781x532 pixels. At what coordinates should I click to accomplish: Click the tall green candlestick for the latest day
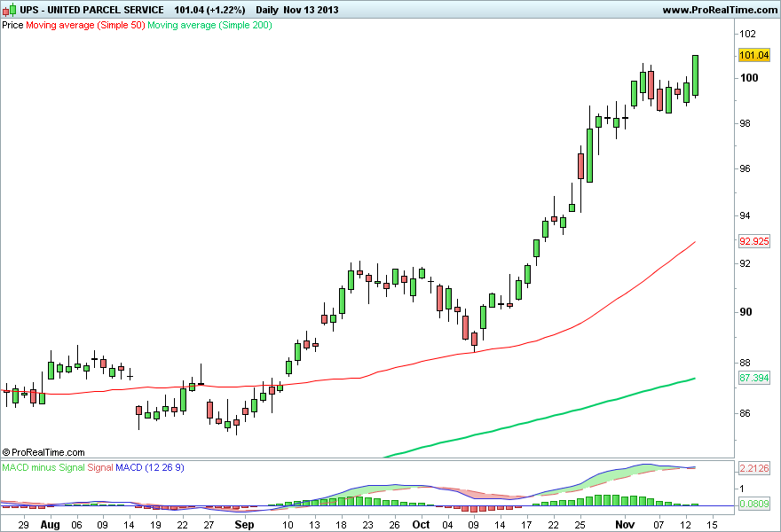pos(695,75)
